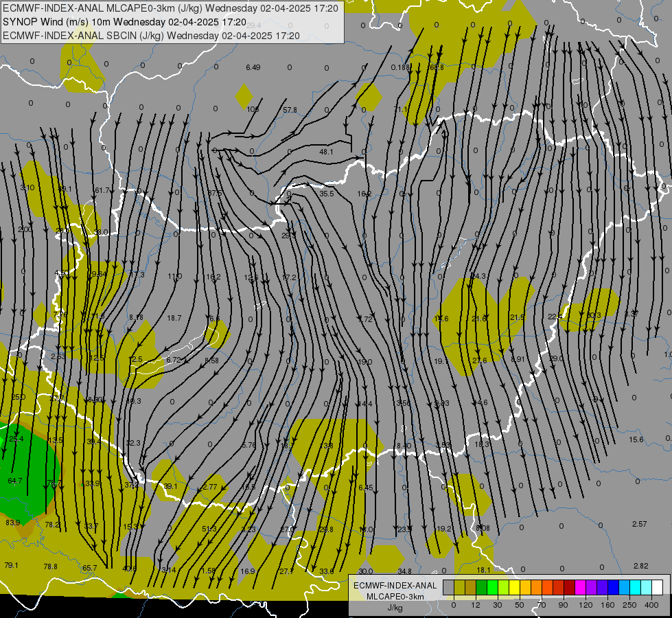Click the map value 64.7 in green area
This screenshot has width=672, height=618.
15,481
